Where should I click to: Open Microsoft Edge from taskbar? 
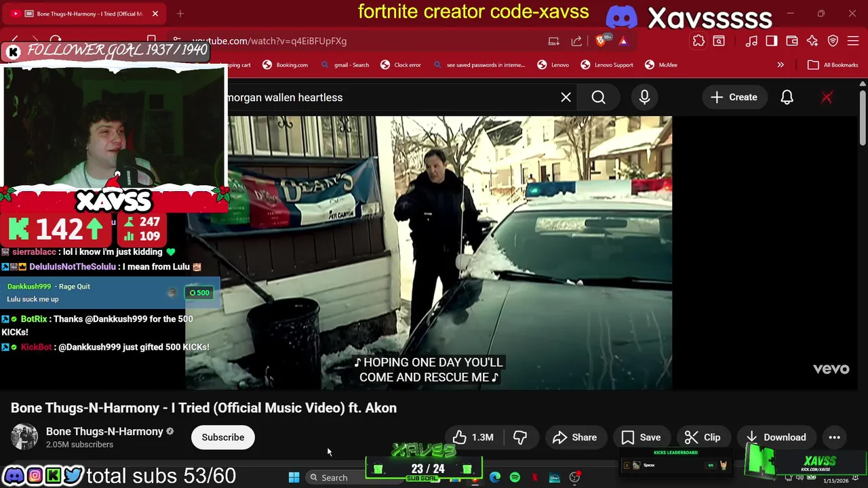(x=495, y=477)
